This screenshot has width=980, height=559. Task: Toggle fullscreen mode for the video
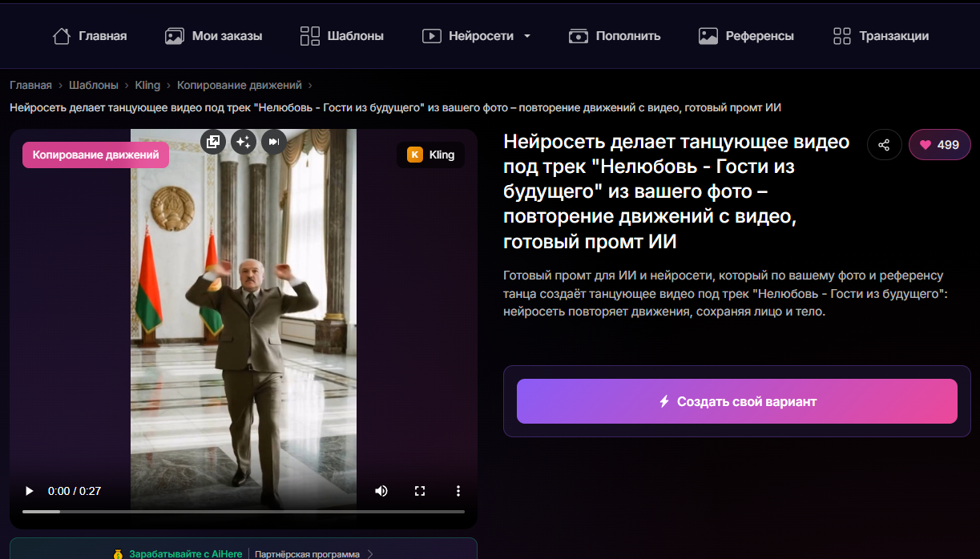(420, 490)
